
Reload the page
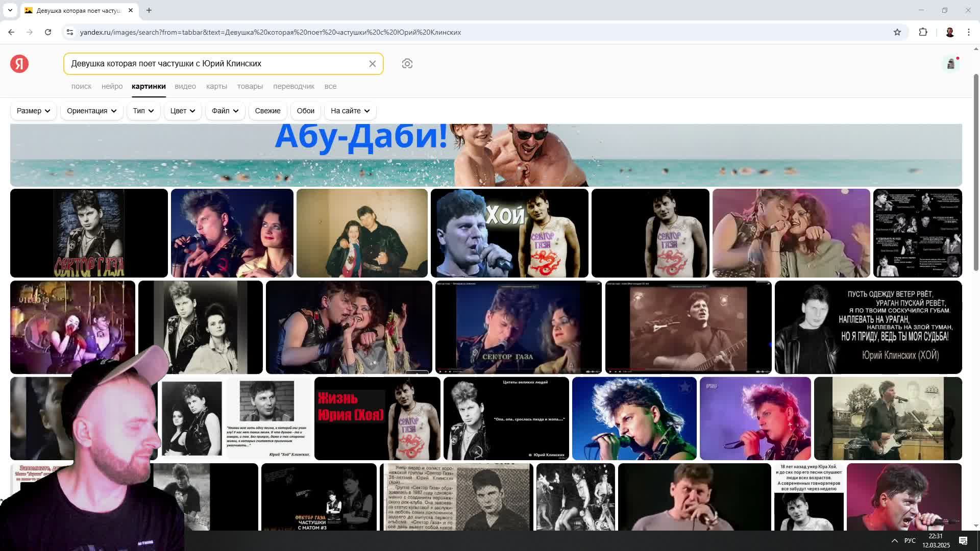point(48,32)
